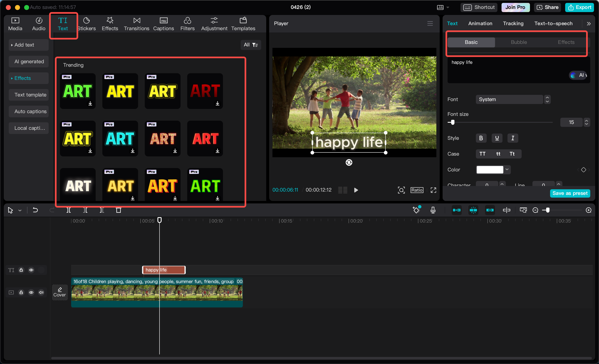The height and width of the screenshot is (364, 599).
Task: Lock the text track
Action: pyautogui.click(x=21, y=270)
